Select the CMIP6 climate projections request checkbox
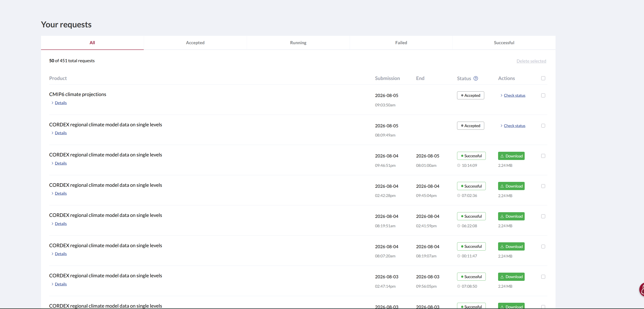Screen dimensions: 644x309 pyautogui.click(x=543, y=95)
